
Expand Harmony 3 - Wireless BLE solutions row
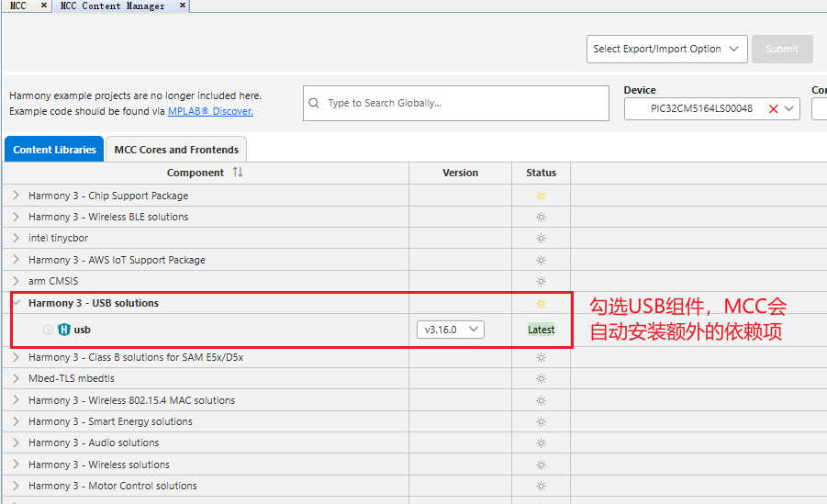(x=16, y=217)
